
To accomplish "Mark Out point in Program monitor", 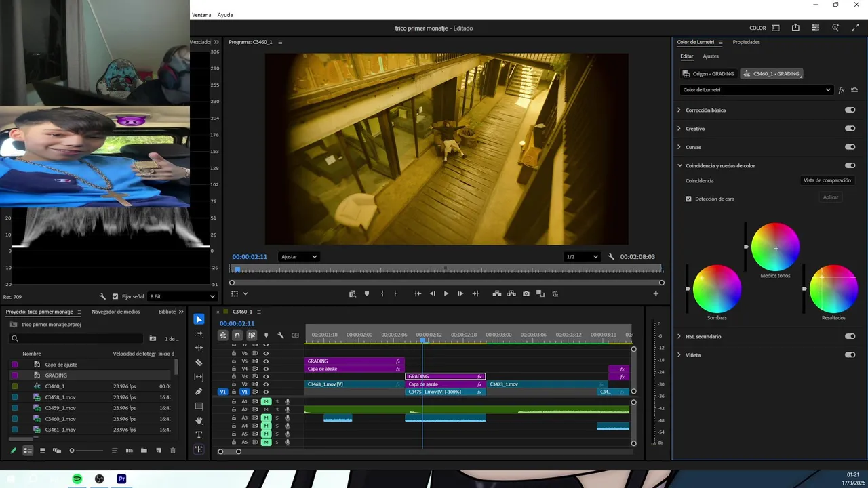I will click(395, 293).
